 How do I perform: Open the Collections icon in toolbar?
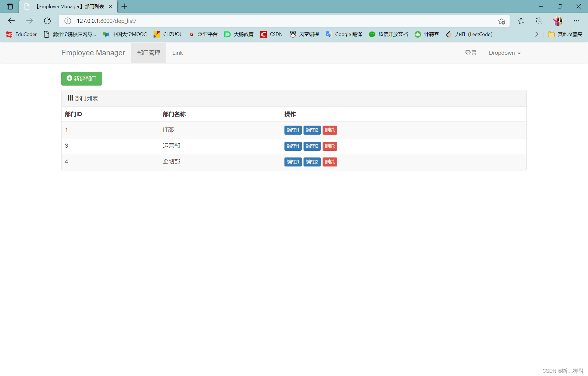pos(539,21)
